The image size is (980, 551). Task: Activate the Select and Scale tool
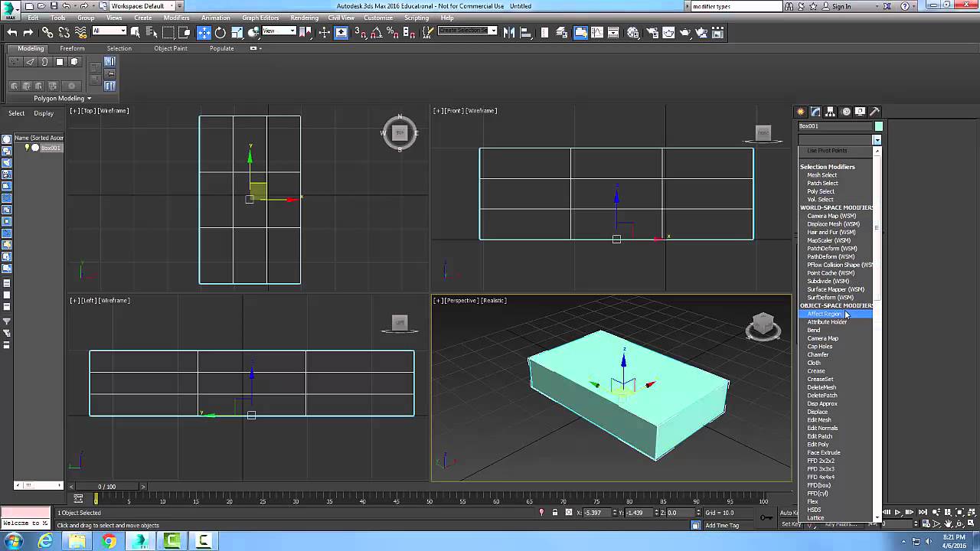(237, 32)
